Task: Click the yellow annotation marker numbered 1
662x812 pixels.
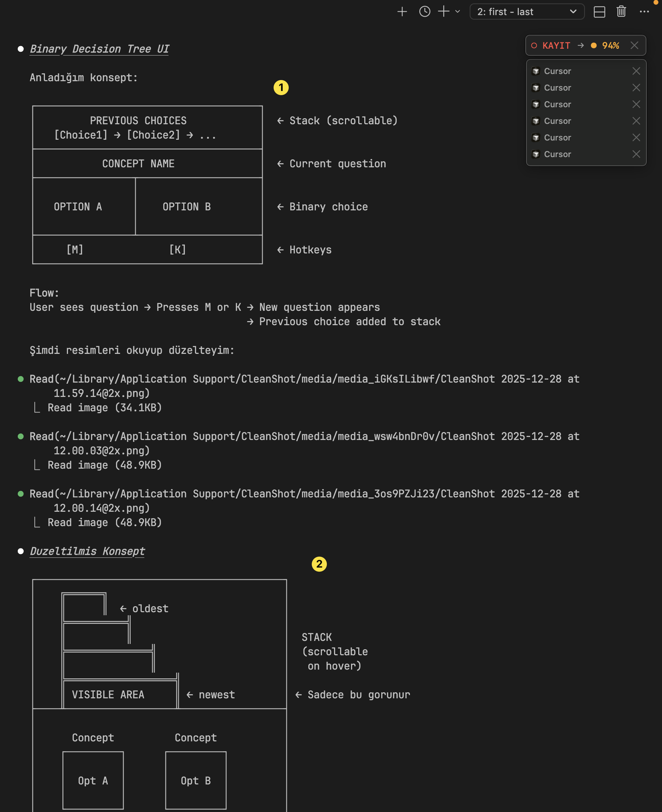Action: click(x=281, y=88)
